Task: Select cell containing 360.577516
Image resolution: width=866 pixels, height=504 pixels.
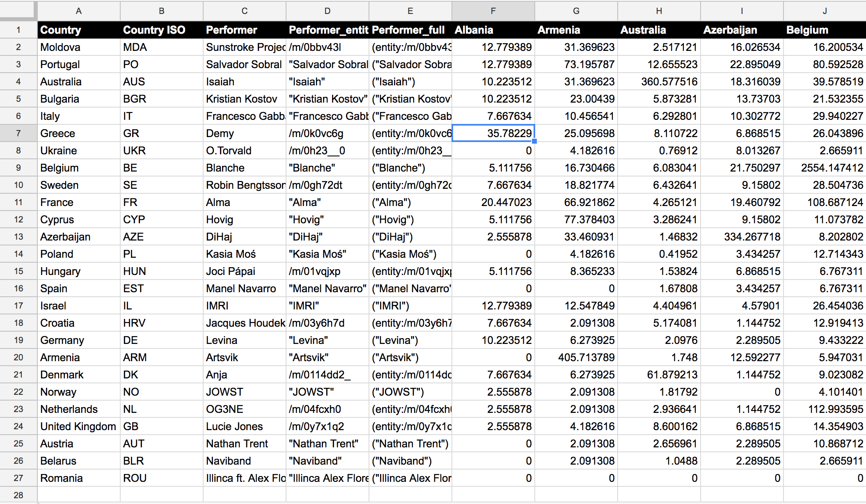Action: pos(659,82)
